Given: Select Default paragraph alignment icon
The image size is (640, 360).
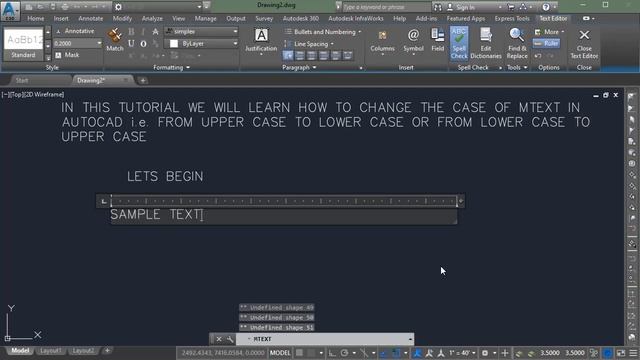Looking at the screenshot, I should (288, 55).
